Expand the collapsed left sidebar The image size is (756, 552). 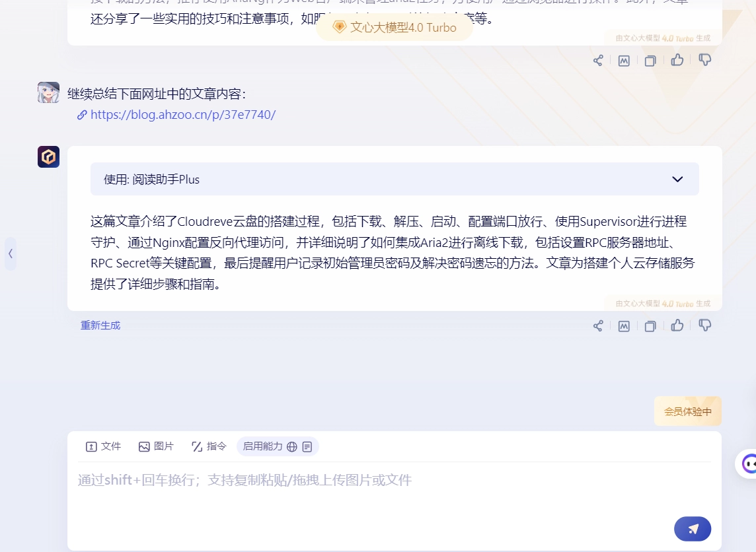pos(11,254)
